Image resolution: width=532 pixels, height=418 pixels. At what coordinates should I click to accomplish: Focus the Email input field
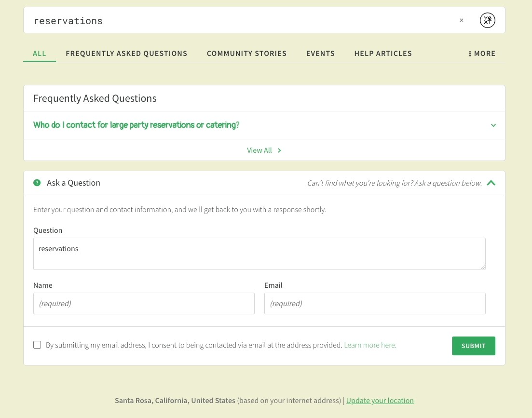(x=375, y=303)
